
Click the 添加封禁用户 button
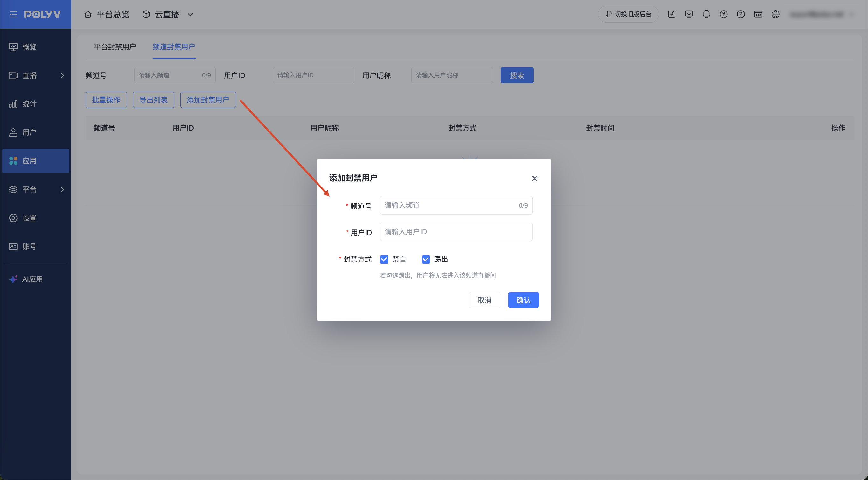[x=208, y=100]
